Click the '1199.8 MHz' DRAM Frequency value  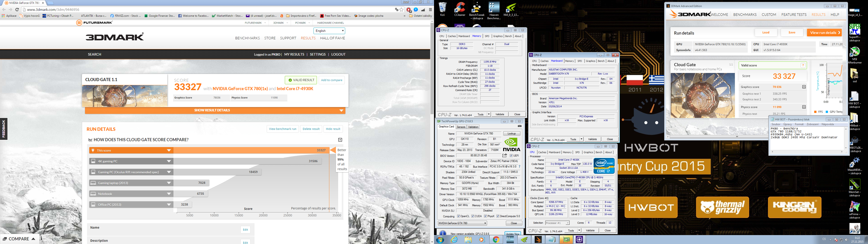490,62
